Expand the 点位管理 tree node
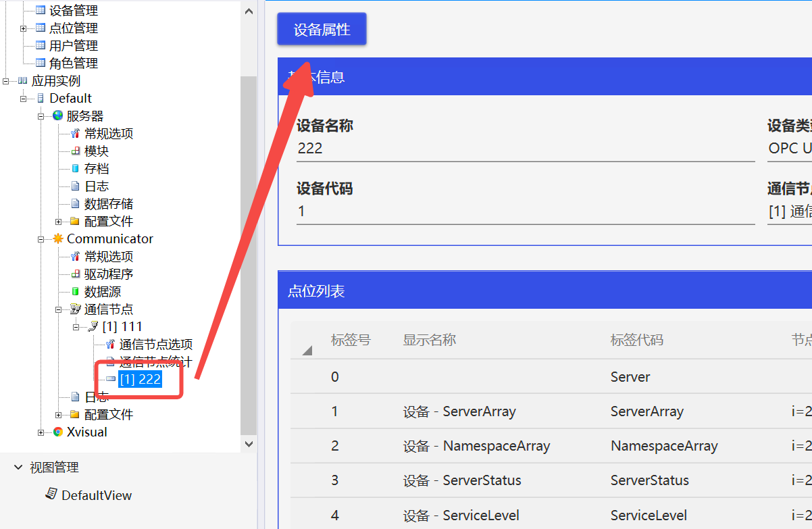Screen dimensions: 812x529 (x=23, y=28)
